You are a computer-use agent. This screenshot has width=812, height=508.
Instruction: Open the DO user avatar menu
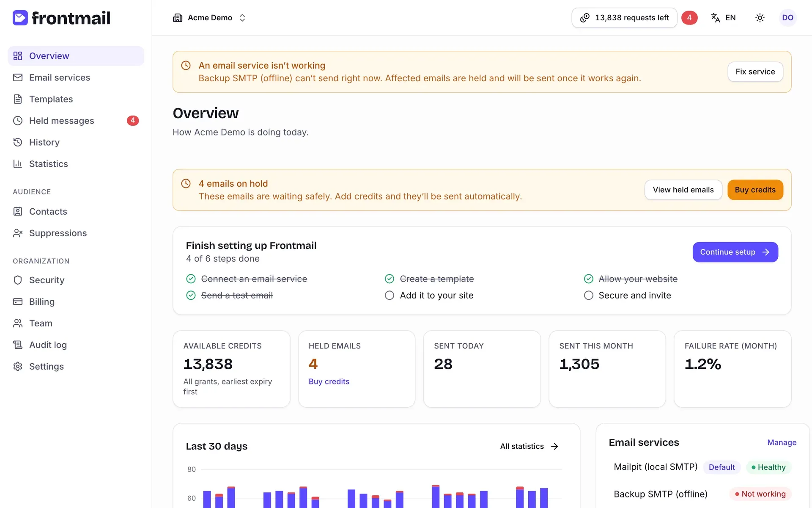point(787,18)
